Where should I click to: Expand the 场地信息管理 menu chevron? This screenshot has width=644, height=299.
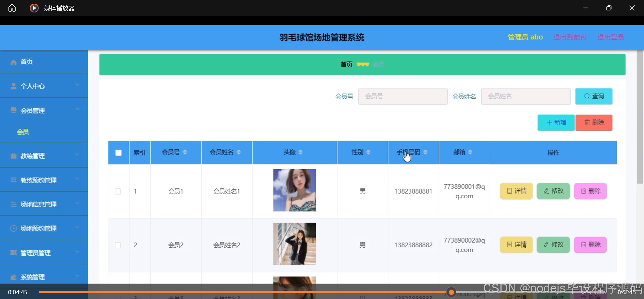[x=77, y=203]
